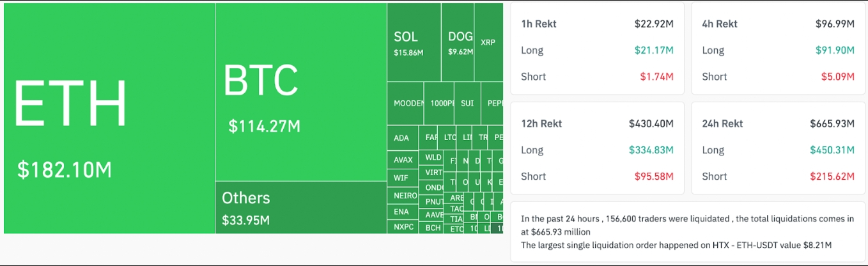Image resolution: width=868 pixels, height=266 pixels.
Task: Select the DOG $9.62M tile
Action: pos(458,43)
